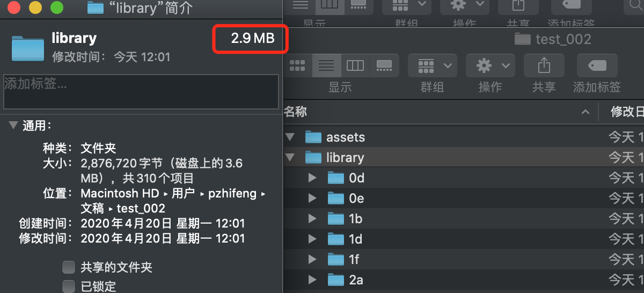
Task: Switch Finder to list view
Action: coord(326,65)
